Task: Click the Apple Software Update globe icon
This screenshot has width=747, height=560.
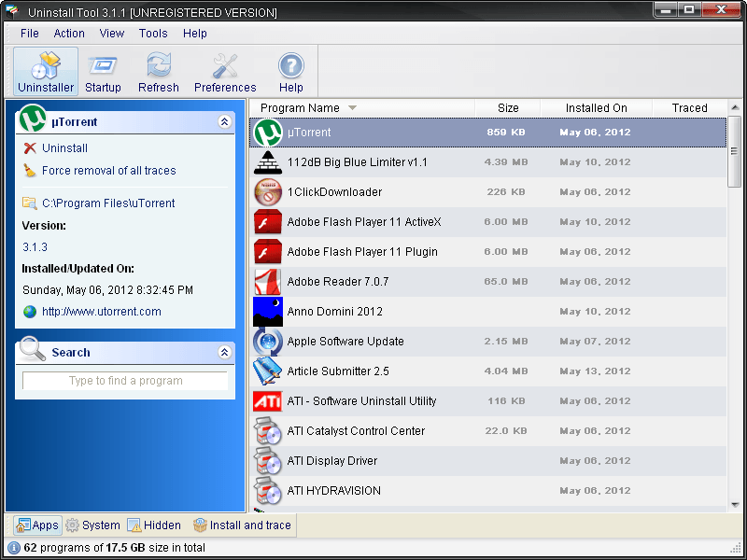Action: 266,341
